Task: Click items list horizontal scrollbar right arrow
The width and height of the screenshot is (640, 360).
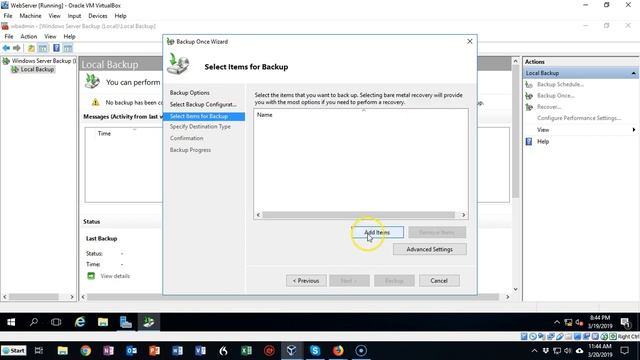Action: pos(463,215)
